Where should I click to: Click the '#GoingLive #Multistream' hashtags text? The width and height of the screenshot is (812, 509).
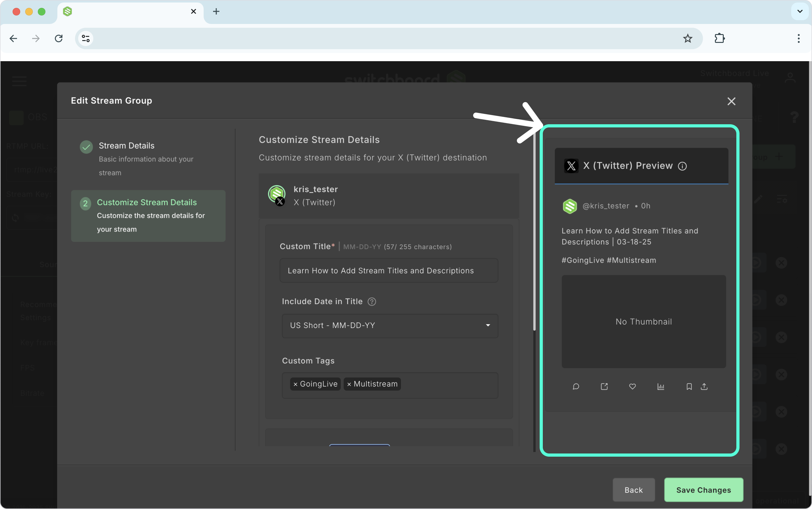pos(609,260)
